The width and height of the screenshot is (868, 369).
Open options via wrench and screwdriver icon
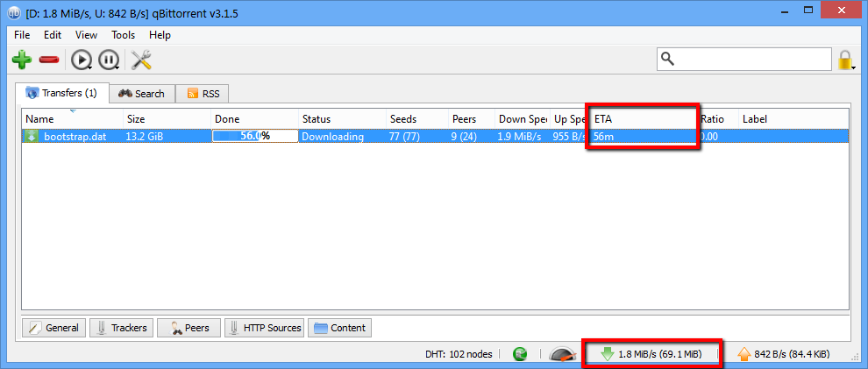[141, 60]
